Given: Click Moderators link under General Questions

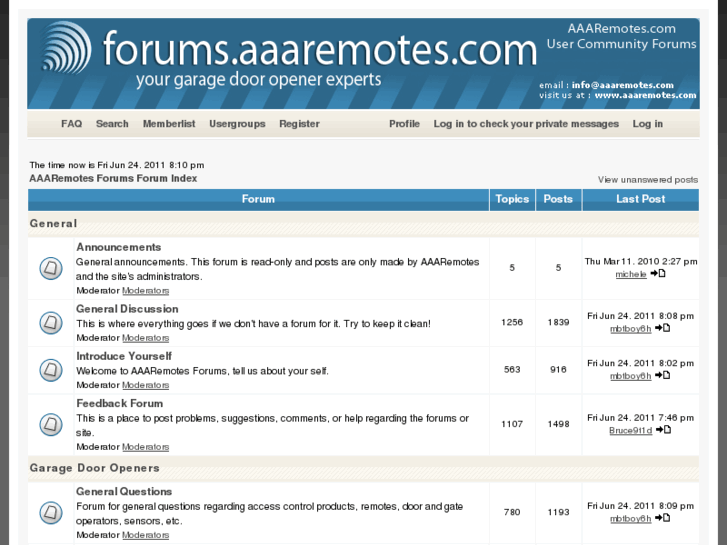Looking at the screenshot, I should [x=146, y=535].
